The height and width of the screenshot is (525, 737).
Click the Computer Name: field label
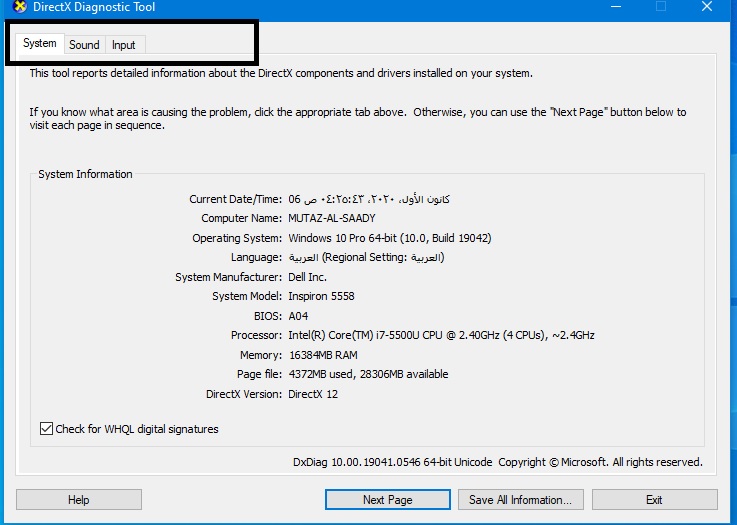pyautogui.click(x=242, y=218)
